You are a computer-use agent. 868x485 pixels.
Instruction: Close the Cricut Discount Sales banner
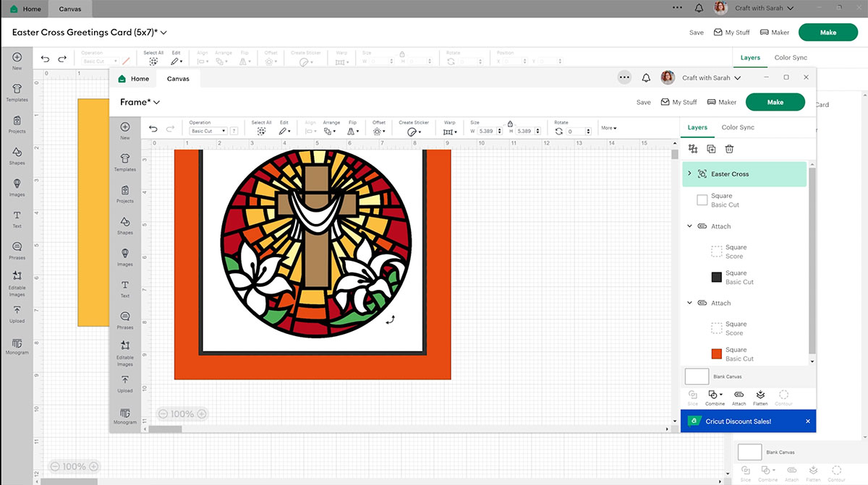[808, 421]
